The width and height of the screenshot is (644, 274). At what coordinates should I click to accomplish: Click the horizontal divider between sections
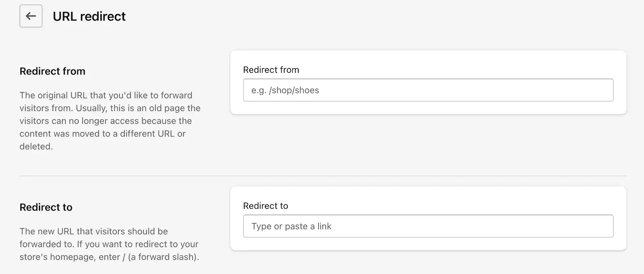pos(322,176)
